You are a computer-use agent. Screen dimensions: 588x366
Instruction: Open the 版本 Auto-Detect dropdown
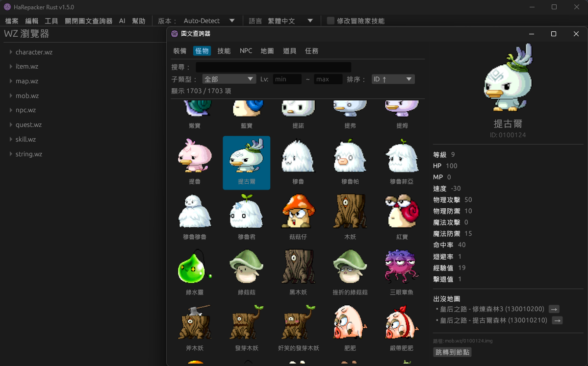pyautogui.click(x=209, y=21)
